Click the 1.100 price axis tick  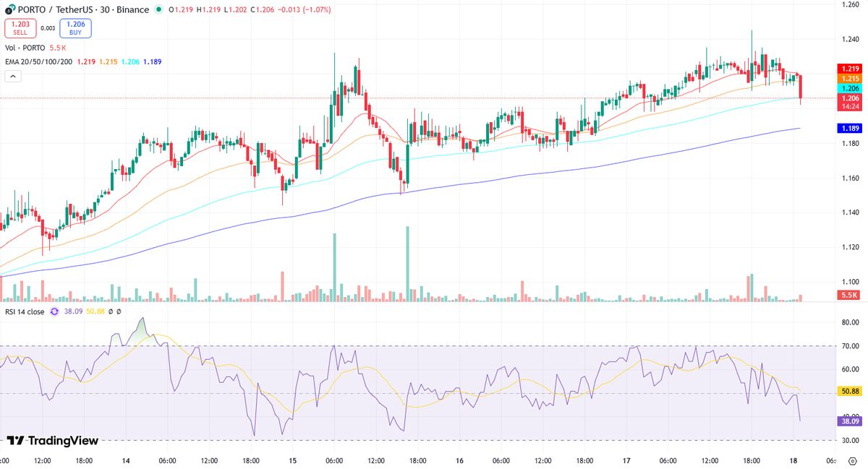tap(849, 282)
